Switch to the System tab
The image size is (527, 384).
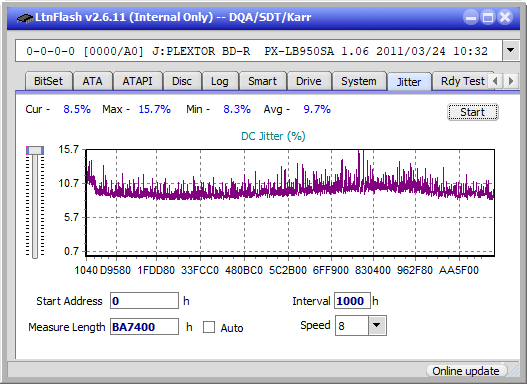click(359, 81)
